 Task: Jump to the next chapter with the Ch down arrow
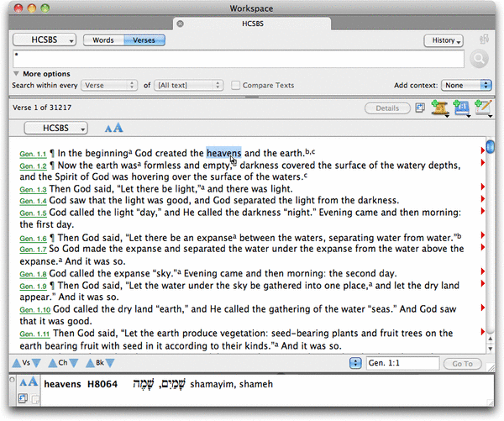coord(74,363)
